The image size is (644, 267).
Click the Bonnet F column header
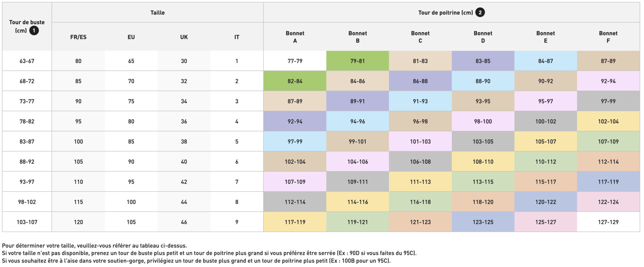click(x=608, y=37)
